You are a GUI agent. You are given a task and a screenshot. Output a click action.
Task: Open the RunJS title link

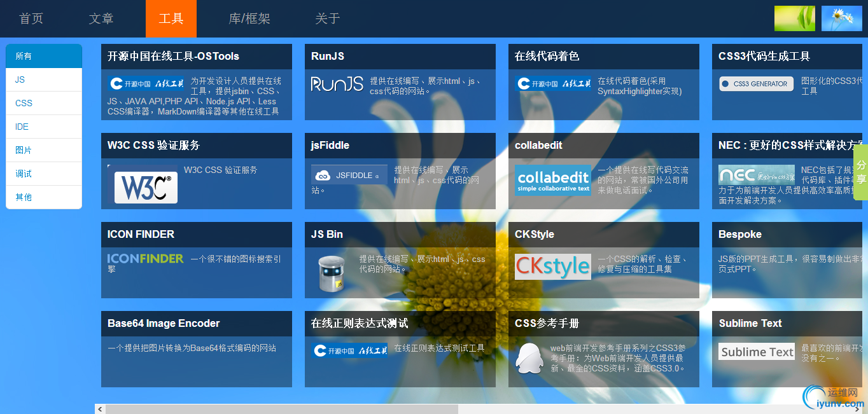point(328,56)
